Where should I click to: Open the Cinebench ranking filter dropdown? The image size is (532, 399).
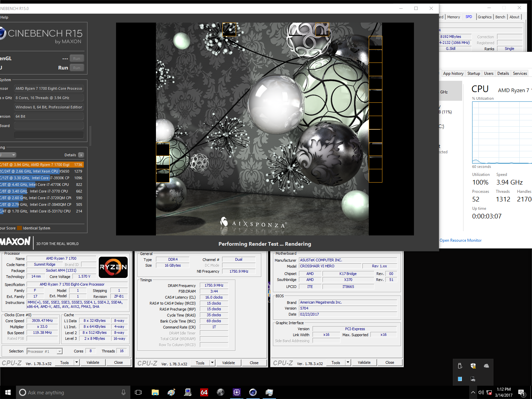click(8, 155)
